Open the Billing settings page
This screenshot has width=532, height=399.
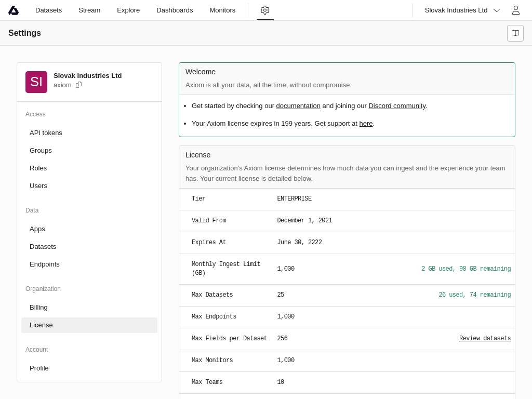(38, 307)
